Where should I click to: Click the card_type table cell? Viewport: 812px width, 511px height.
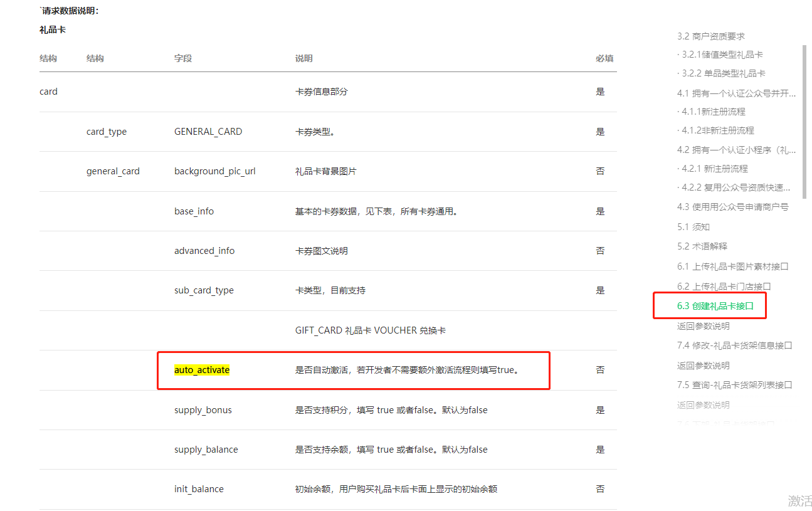(x=107, y=132)
